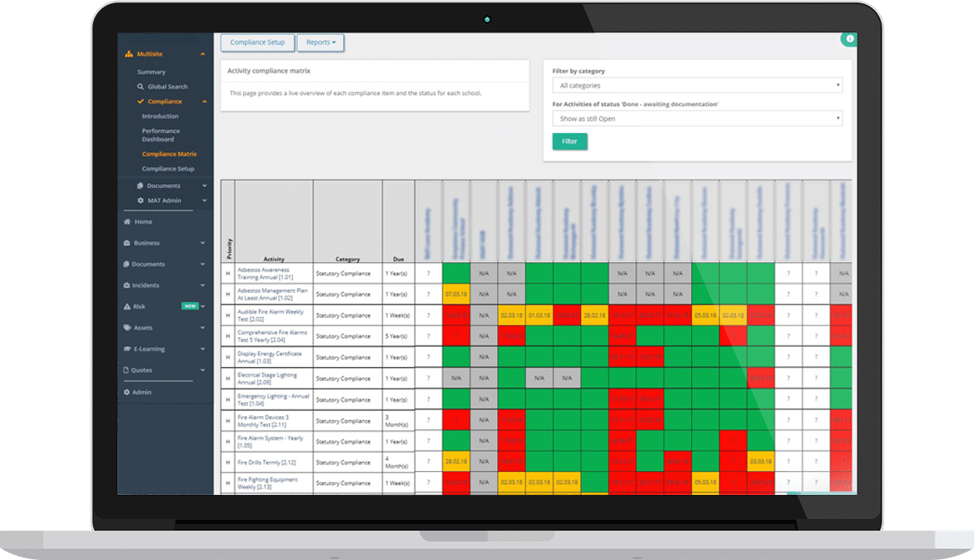Click the E-Learning graduation cap icon
The height and width of the screenshot is (560, 974).
(x=127, y=349)
